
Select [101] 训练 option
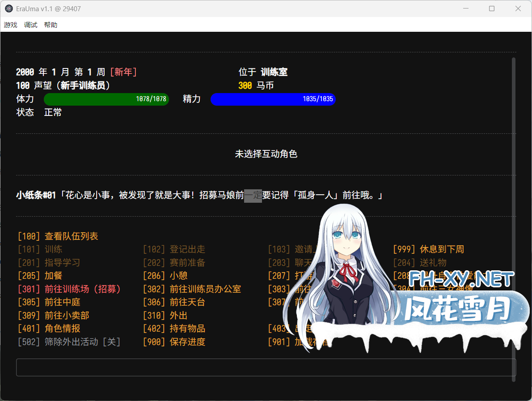(40, 249)
